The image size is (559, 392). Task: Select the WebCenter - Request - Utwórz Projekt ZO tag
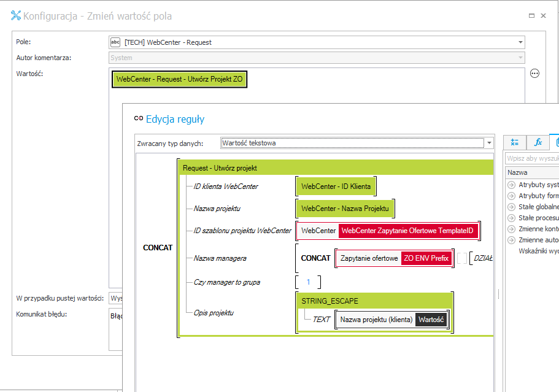coord(179,79)
